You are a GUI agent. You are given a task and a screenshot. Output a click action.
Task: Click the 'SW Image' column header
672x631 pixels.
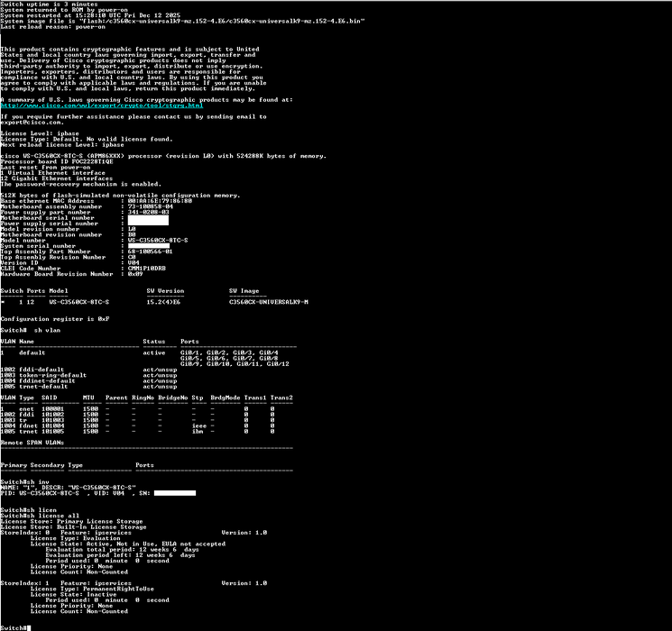pyautogui.click(x=244, y=291)
